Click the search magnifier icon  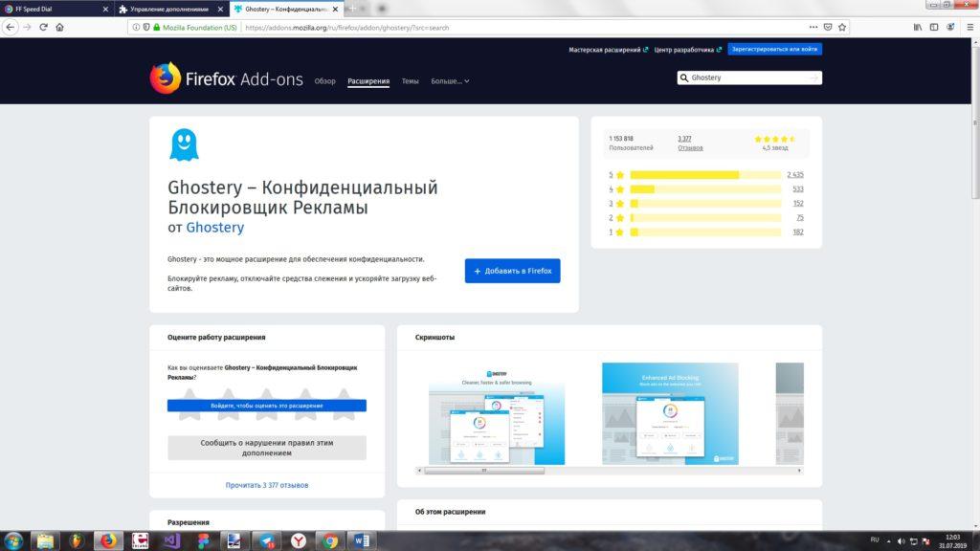[x=683, y=77]
